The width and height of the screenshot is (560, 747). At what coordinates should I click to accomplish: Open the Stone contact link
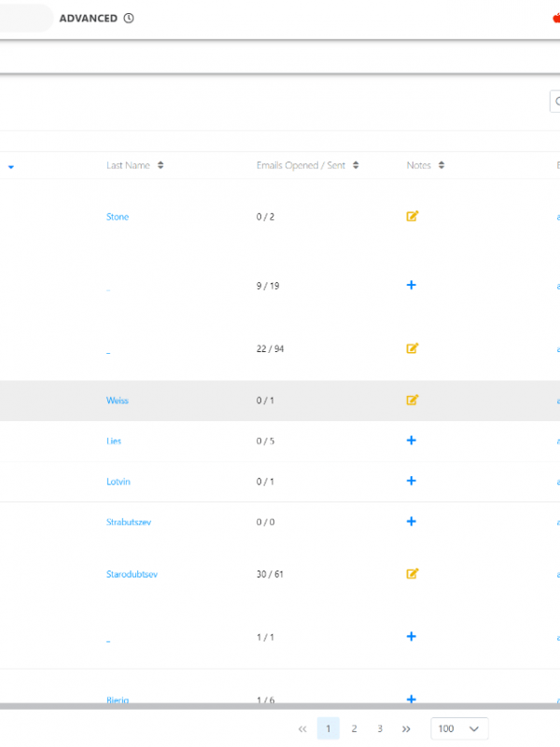118,217
